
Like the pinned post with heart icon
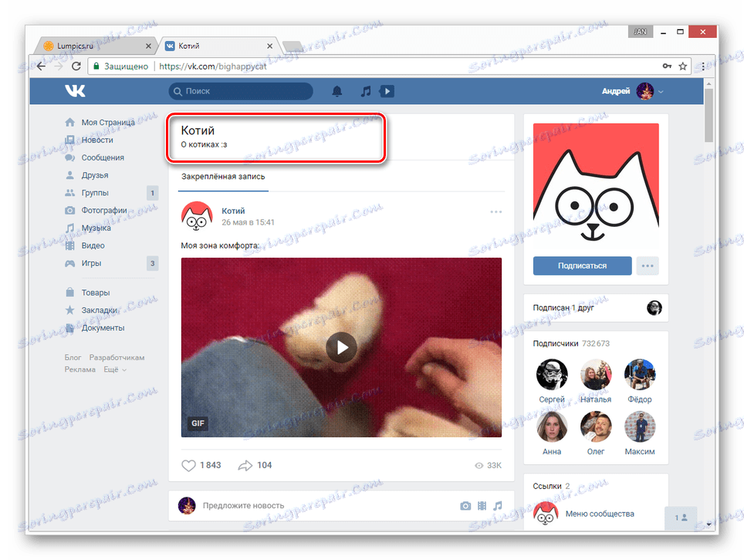pos(188,465)
